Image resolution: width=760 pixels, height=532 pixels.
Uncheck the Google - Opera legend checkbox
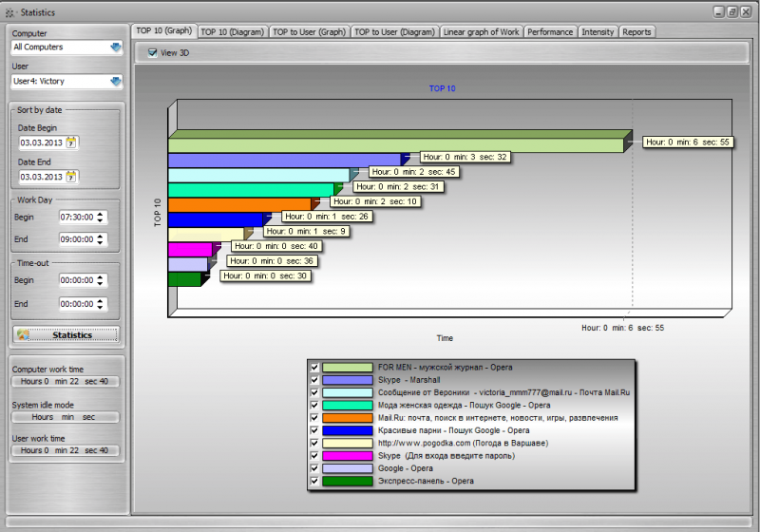[314, 468]
